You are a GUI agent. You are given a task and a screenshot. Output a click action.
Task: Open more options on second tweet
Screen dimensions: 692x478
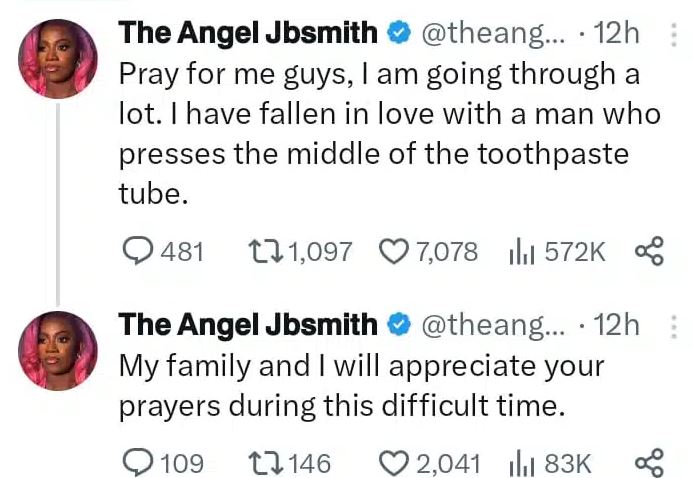click(x=673, y=325)
